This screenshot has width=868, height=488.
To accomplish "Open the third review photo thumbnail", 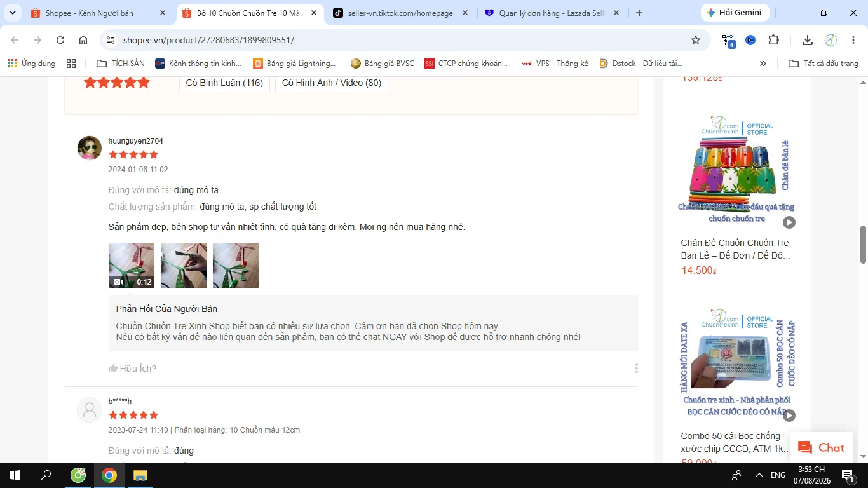I will pyautogui.click(x=236, y=266).
